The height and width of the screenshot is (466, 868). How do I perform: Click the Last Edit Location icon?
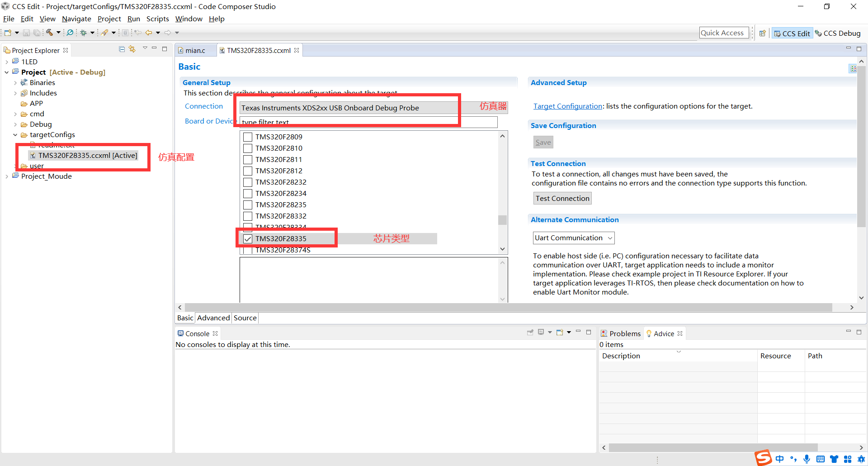coord(138,33)
